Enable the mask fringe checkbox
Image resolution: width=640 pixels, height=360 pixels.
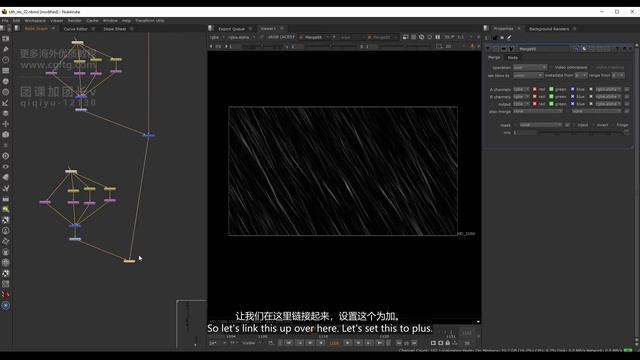613,125
